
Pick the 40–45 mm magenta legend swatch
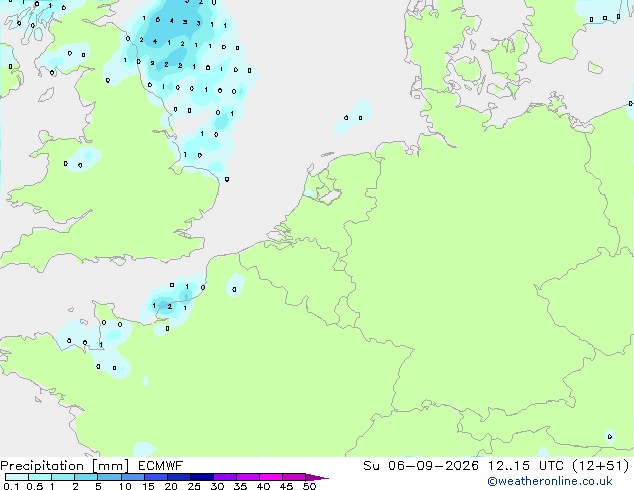(271, 477)
